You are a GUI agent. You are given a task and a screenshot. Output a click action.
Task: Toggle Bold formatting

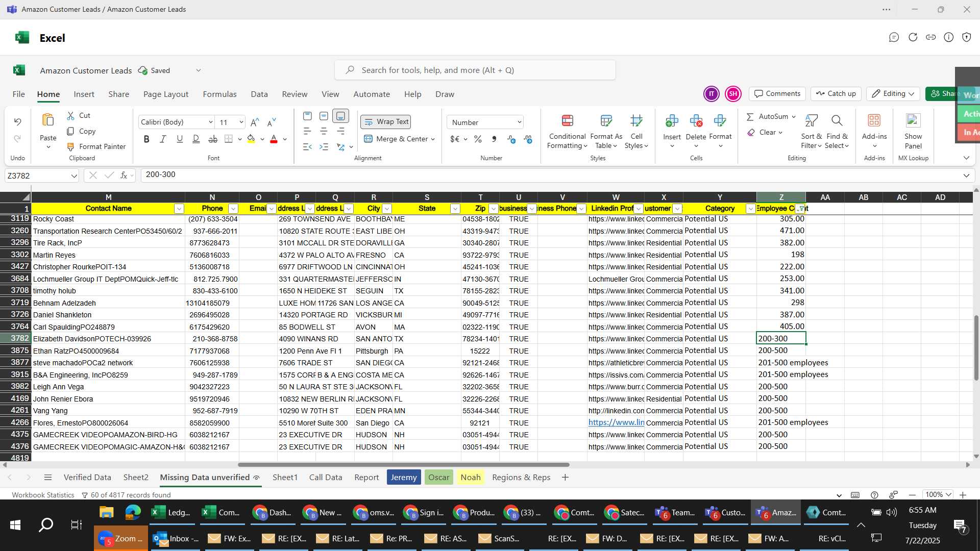tap(146, 139)
